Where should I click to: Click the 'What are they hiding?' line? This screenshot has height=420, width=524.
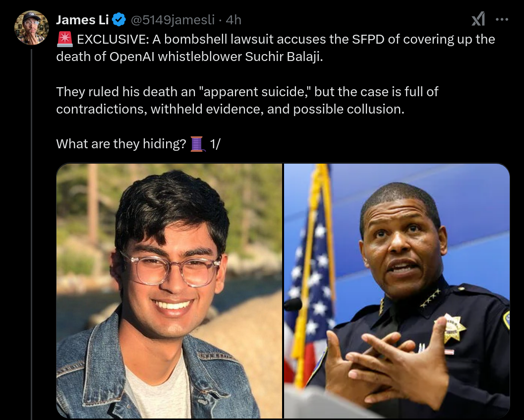pyautogui.click(x=121, y=144)
